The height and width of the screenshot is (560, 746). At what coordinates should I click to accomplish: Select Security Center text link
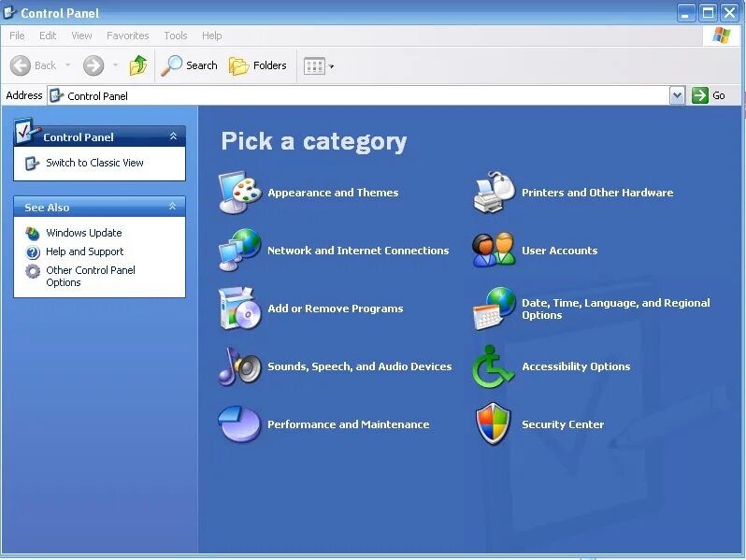point(563,424)
